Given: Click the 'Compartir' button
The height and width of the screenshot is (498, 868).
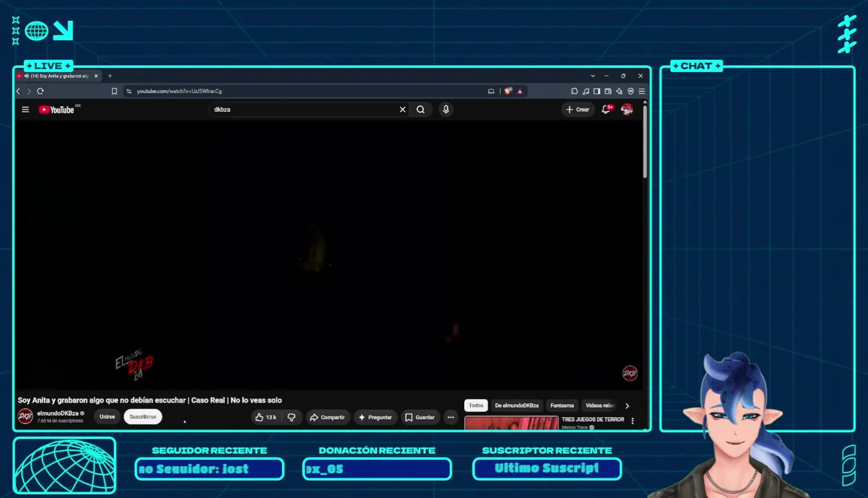Looking at the screenshot, I should [x=327, y=417].
